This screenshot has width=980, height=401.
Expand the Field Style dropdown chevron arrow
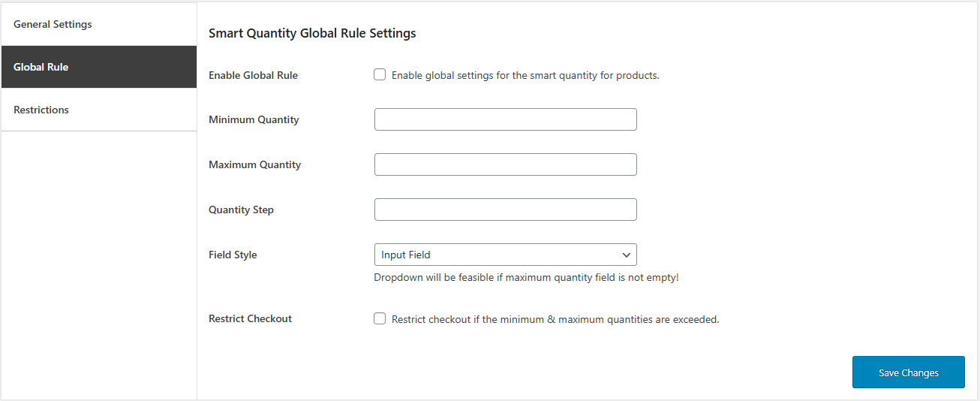point(626,255)
